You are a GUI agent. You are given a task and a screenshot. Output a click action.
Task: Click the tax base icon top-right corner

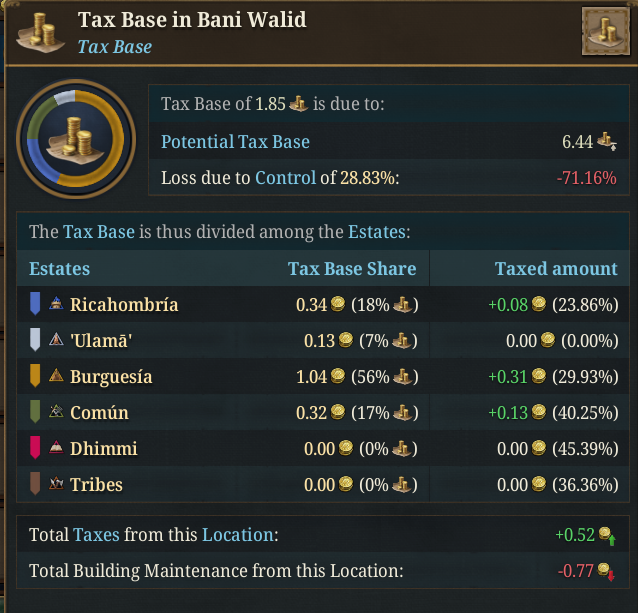604,33
